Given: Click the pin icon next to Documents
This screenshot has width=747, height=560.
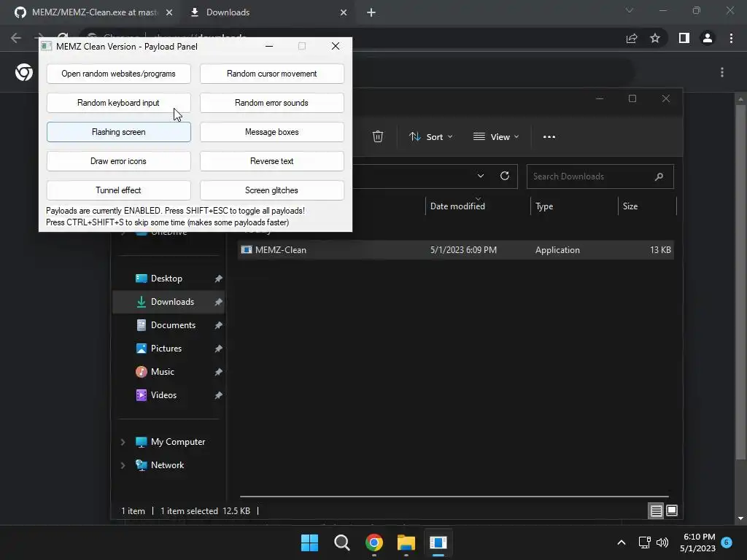Looking at the screenshot, I should pos(218,325).
